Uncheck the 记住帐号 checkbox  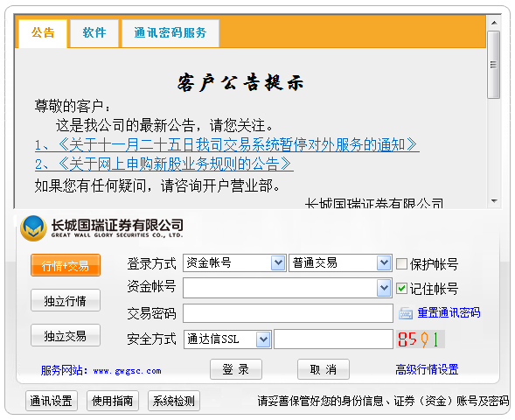(x=401, y=289)
